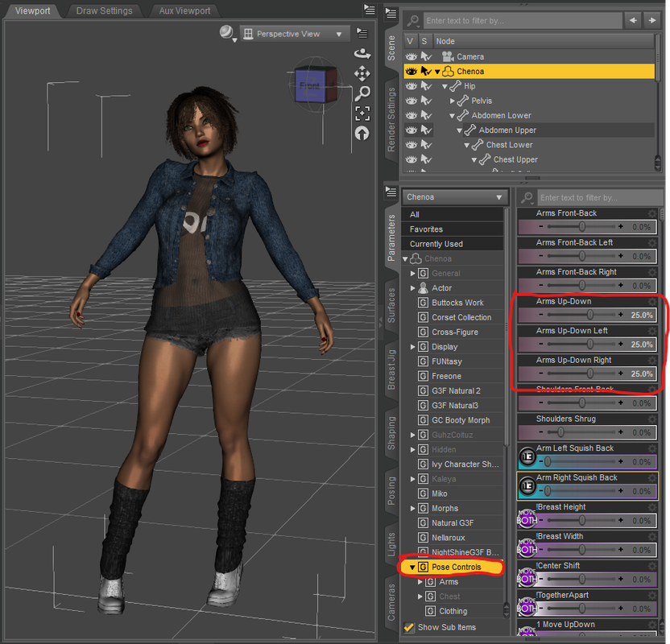
Task: Click the Arms Up-Down Left 25.0% value
Action: coord(642,345)
